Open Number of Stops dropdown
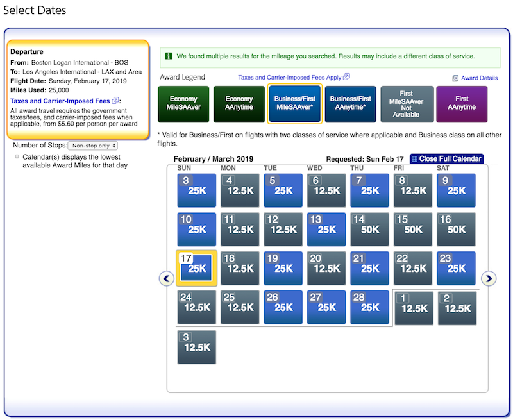 tap(93, 146)
